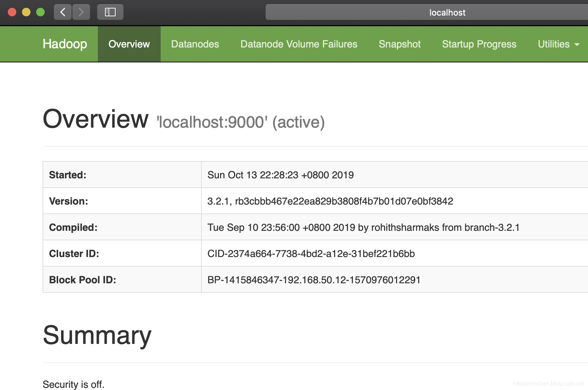The height and width of the screenshot is (390, 588).
Task: Open the Utilities menu
Action: coord(559,44)
